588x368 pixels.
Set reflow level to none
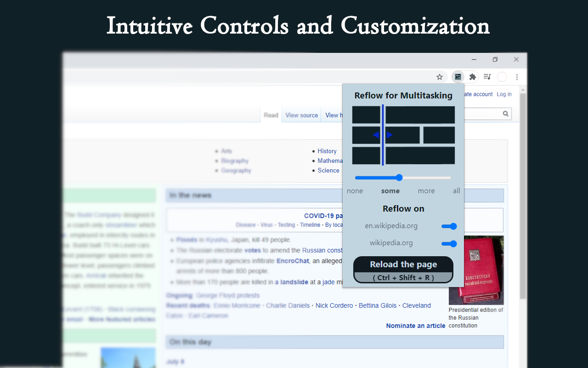(355, 191)
